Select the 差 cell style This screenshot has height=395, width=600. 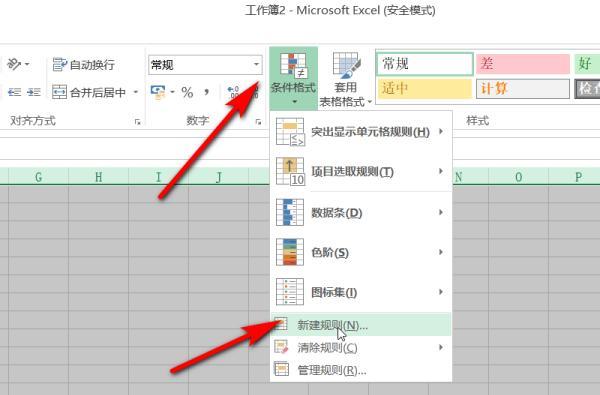[x=523, y=64]
